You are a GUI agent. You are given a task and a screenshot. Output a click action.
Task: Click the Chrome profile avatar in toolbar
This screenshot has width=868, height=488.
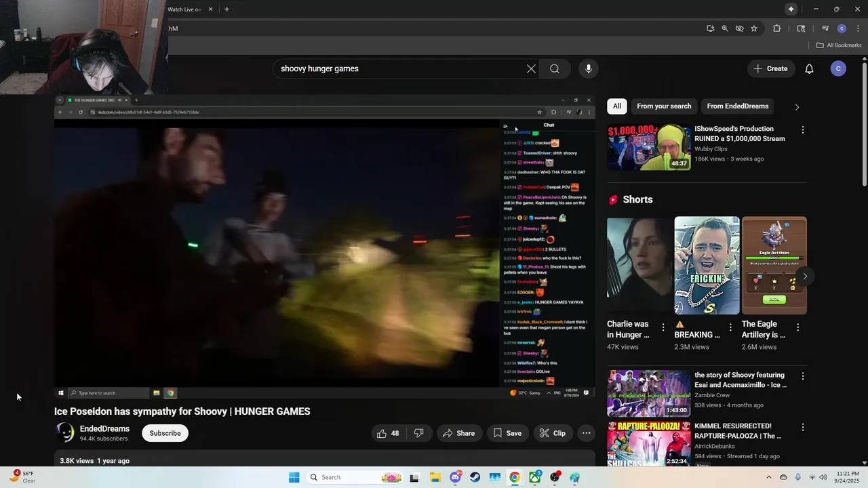[842, 28]
